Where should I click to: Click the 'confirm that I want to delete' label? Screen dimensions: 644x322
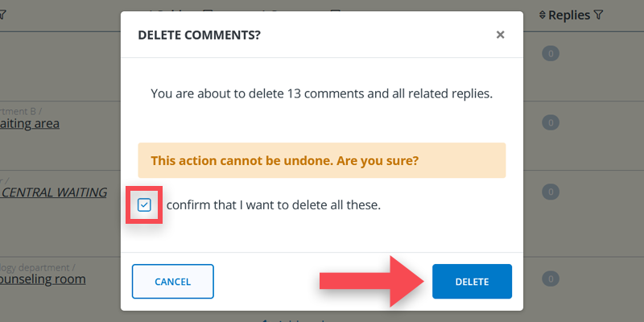point(273,205)
